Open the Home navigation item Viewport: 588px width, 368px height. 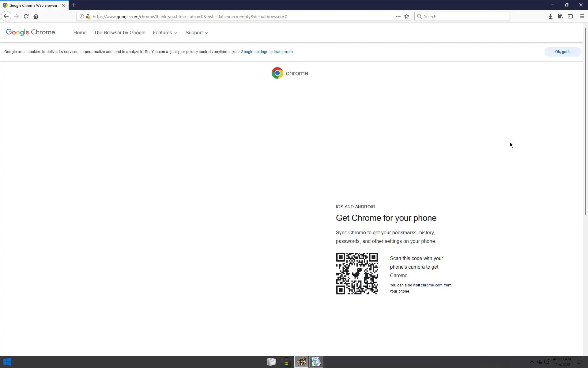(x=80, y=33)
